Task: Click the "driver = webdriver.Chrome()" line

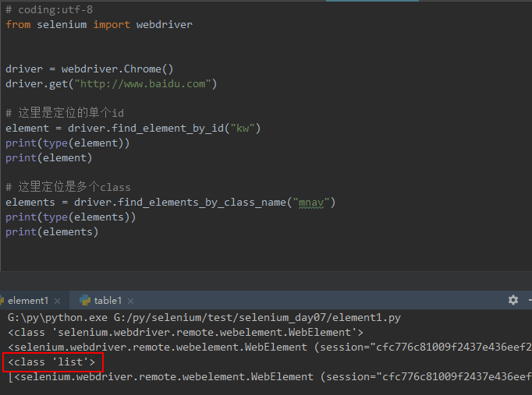Action: 89,69
